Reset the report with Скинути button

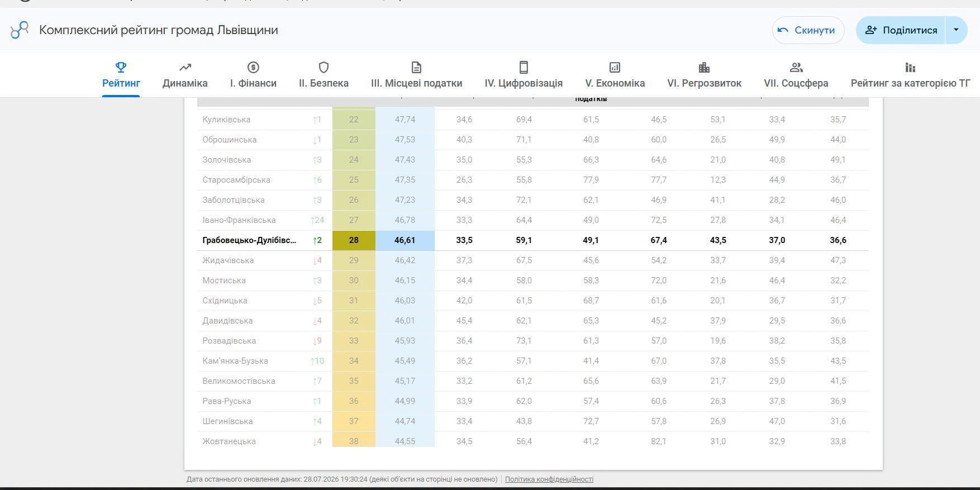click(x=808, y=30)
